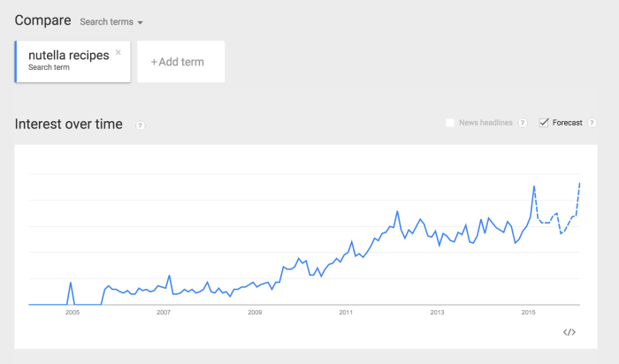Click help icon next to Forecast

point(592,123)
